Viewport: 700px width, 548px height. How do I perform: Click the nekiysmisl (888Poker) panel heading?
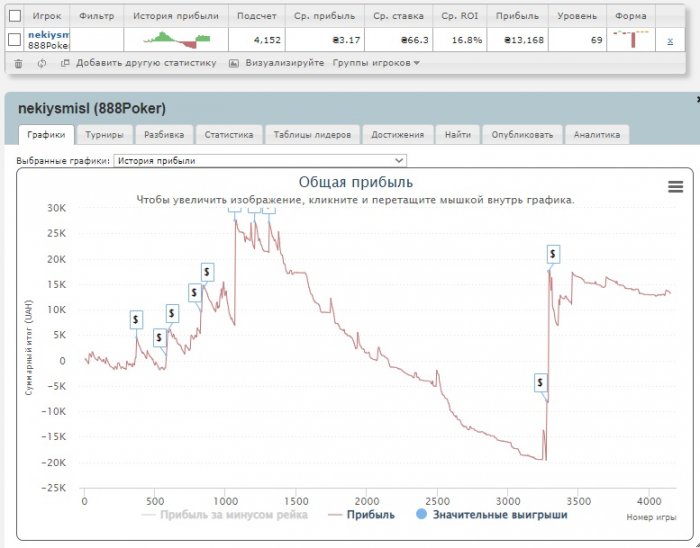click(92, 108)
